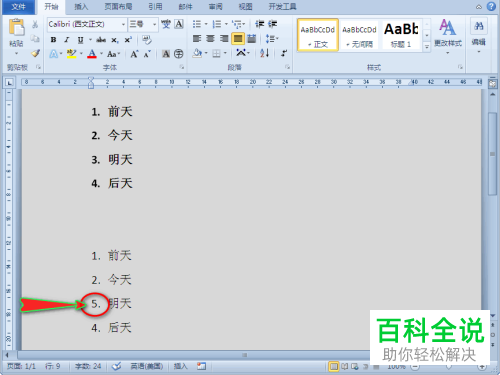The height and width of the screenshot is (375, 500).
Task: Click the Shading paint bucket icon
Action: [197, 53]
